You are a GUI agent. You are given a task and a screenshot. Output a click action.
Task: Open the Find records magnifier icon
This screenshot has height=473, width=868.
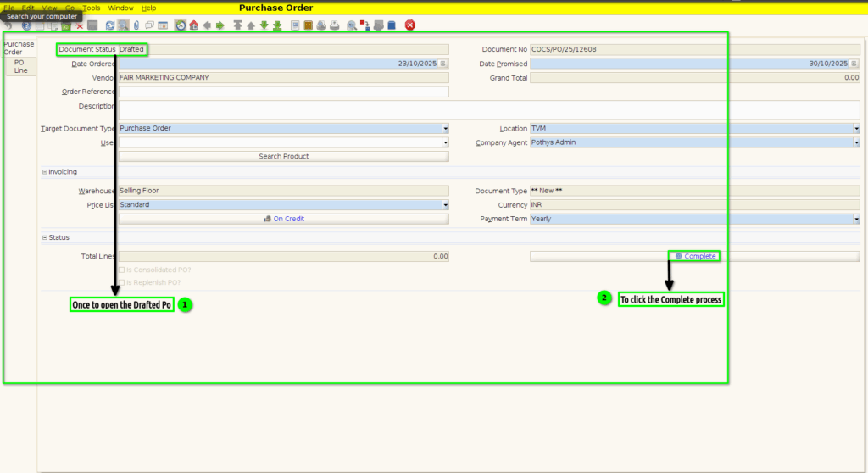click(x=123, y=25)
